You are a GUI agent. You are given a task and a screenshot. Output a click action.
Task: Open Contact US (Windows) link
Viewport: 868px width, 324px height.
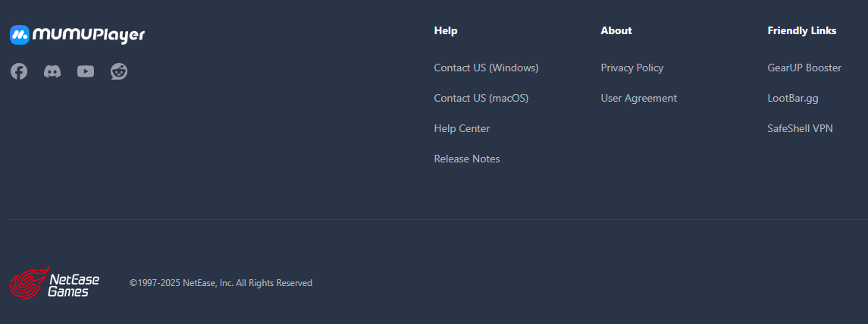tap(486, 68)
